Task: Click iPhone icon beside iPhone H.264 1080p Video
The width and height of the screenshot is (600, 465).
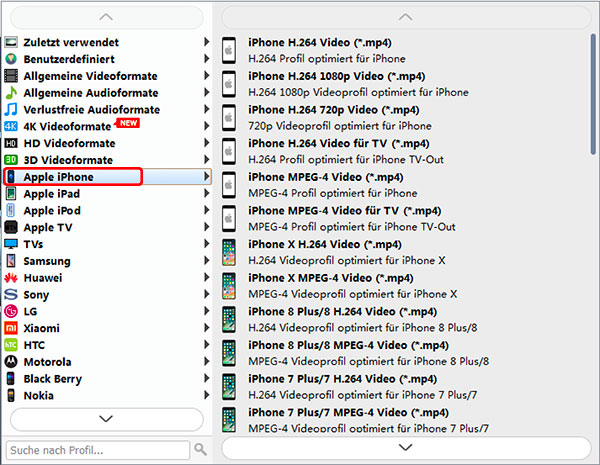Action: 229,84
